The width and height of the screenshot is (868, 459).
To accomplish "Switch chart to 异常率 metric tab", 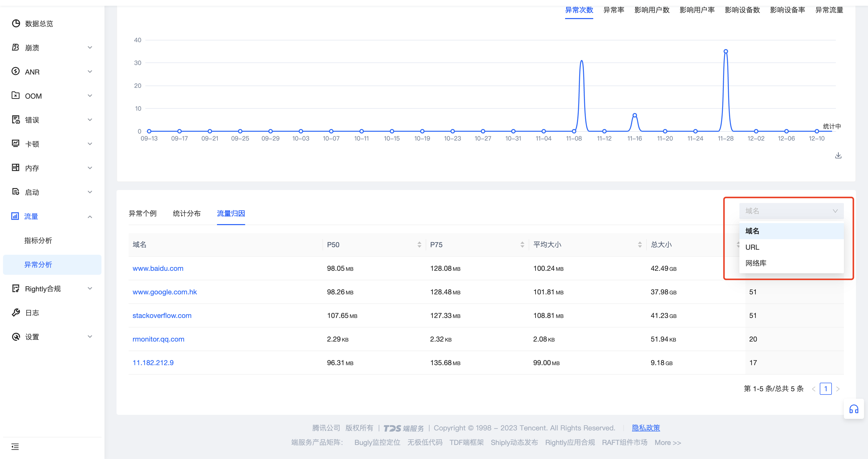I will 613,10.
